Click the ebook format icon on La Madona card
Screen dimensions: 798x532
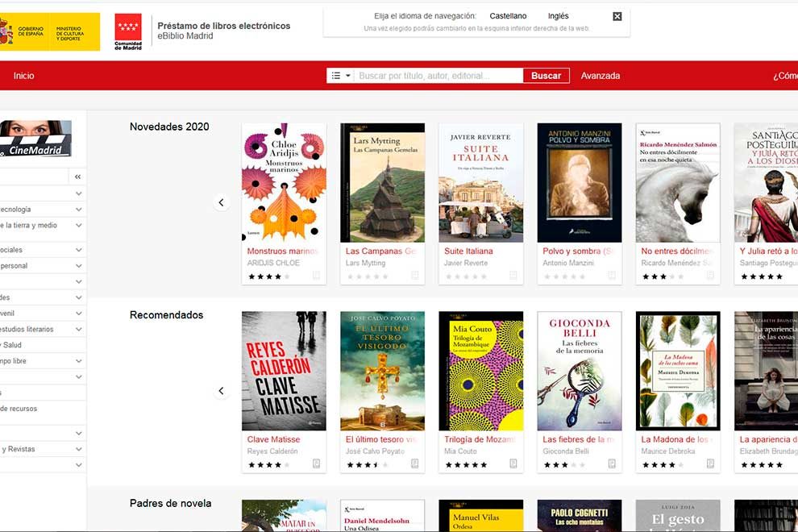[710, 463]
